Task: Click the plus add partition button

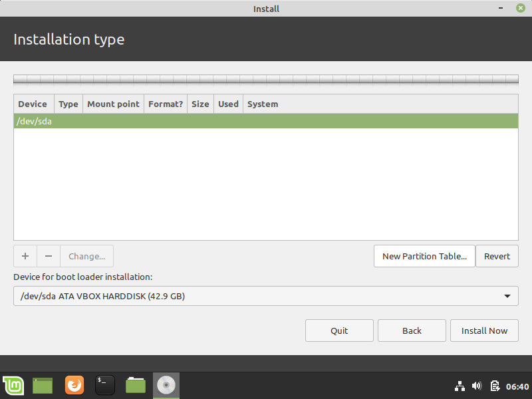Action: (25, 256)
